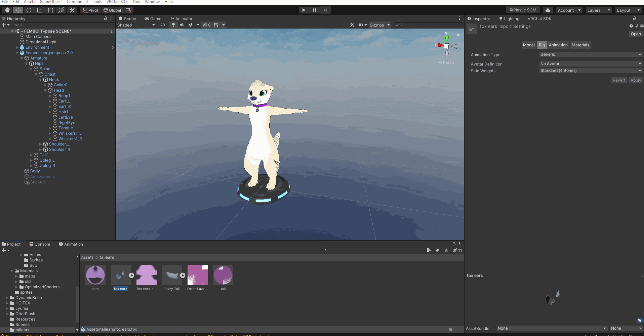Toggle hidden objects visibility in Scene
This screenshot has width=644, height=336.
(x=207, y=25)
